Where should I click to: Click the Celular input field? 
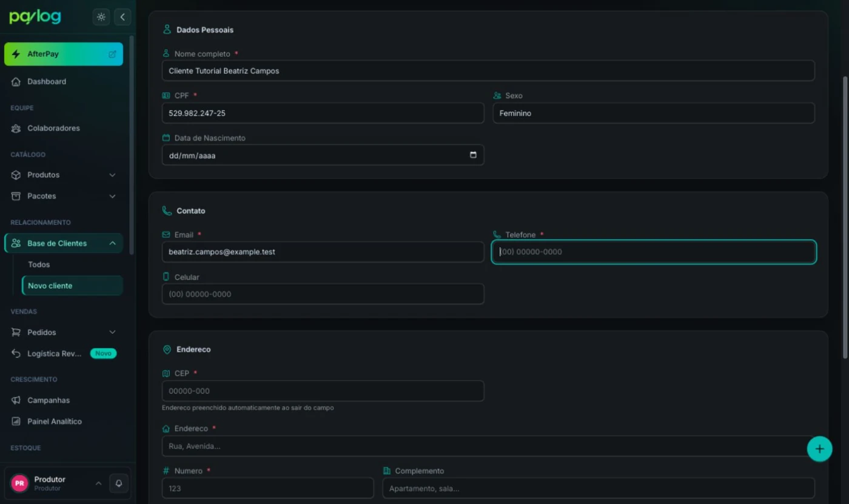click(323, 294)
